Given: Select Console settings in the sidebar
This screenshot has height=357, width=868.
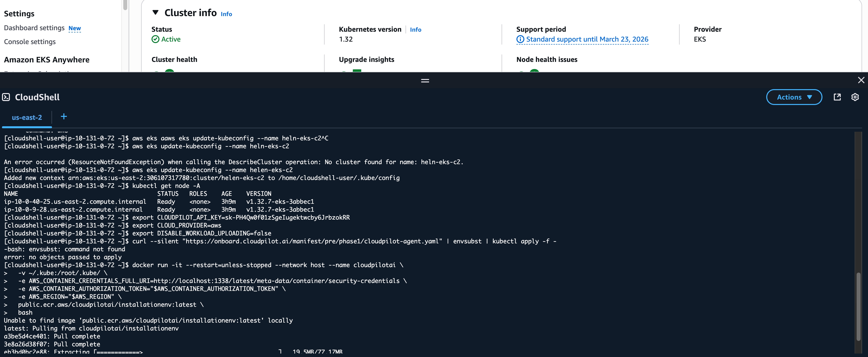Looking at the screenshot, I should pos(30,41).
